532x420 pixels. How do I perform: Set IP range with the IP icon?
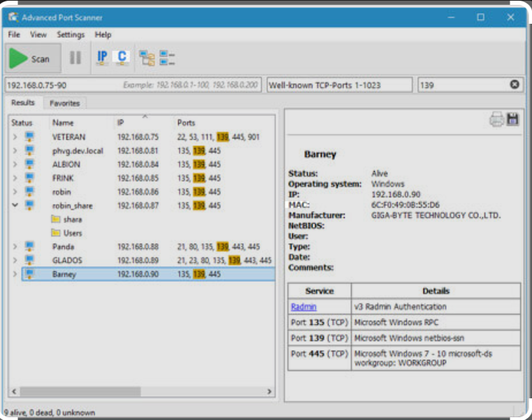click(x=102, y=58)
